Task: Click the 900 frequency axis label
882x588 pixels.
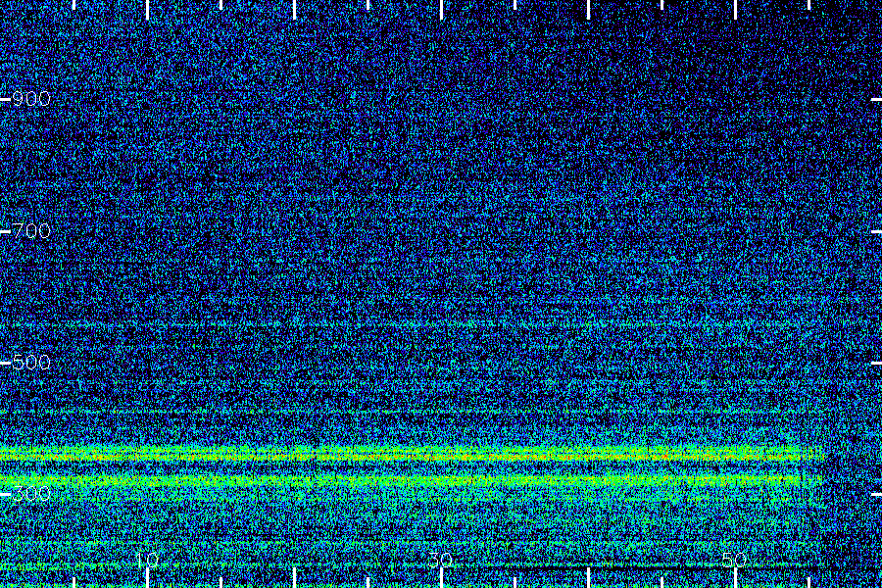Action: (x=31, y=99)
